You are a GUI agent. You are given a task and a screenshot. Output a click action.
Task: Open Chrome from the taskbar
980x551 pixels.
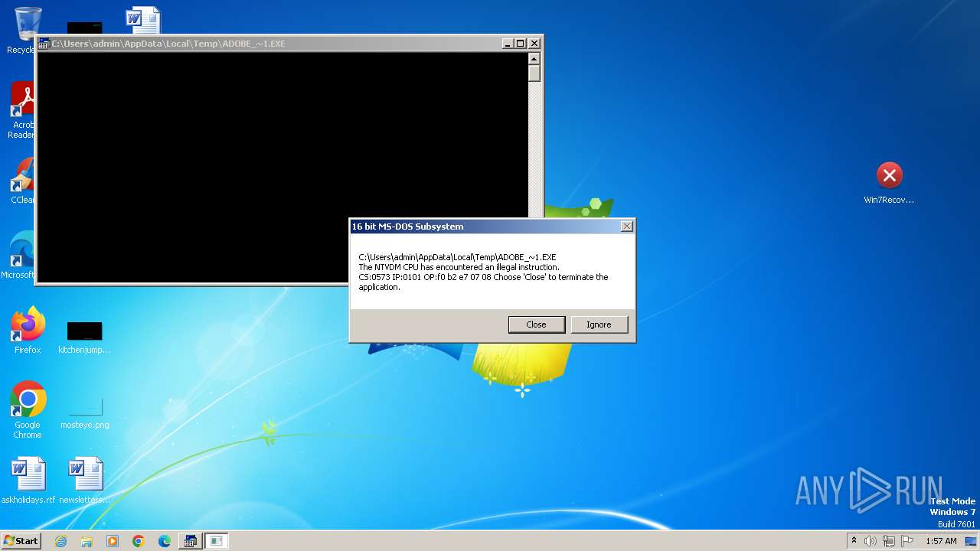pos(139,541)
